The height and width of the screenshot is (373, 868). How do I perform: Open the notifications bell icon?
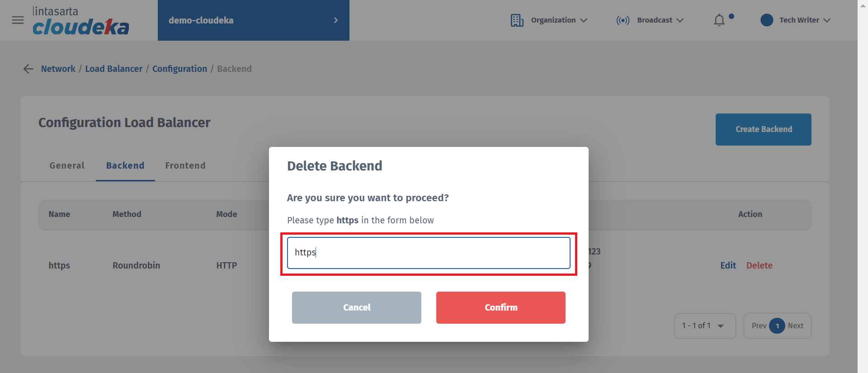click(719, 20)
